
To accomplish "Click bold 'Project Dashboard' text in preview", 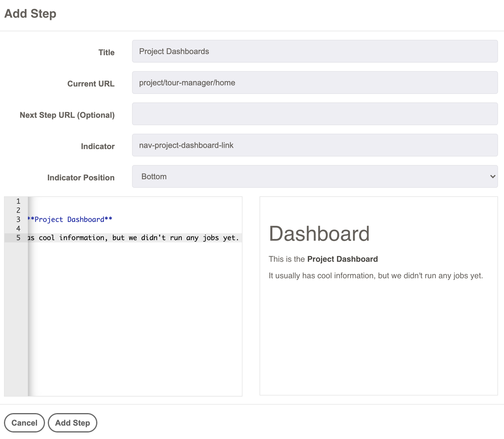I will tap(342, 259).
